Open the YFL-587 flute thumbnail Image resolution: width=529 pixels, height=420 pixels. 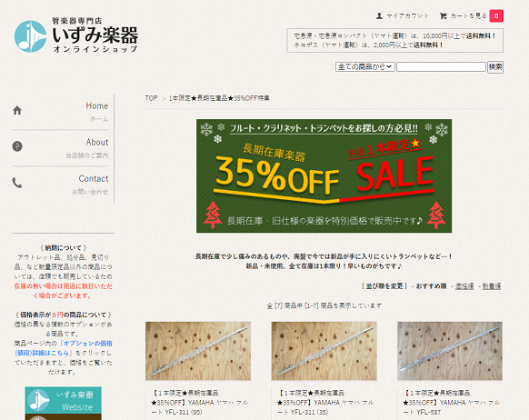click(450, 351)
